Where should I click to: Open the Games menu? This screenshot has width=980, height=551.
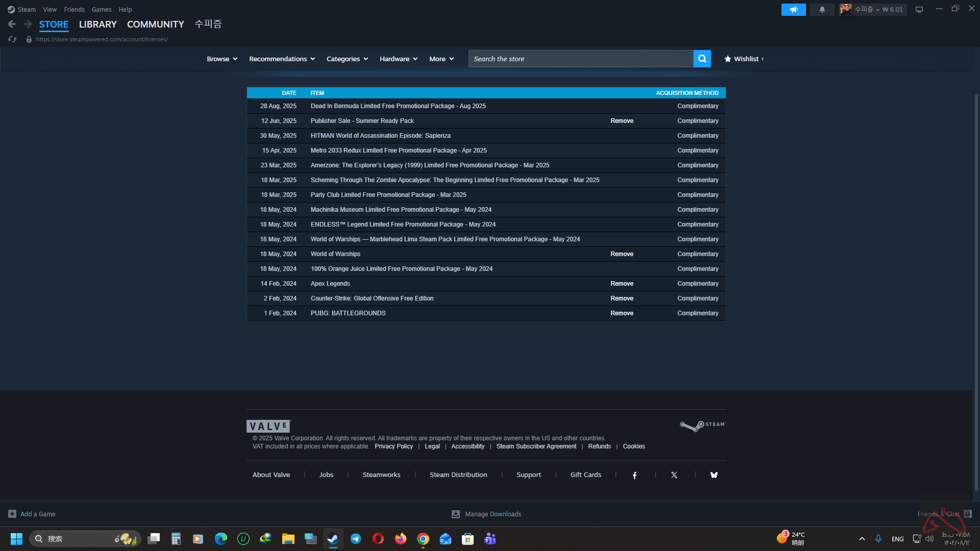(102, 9)
